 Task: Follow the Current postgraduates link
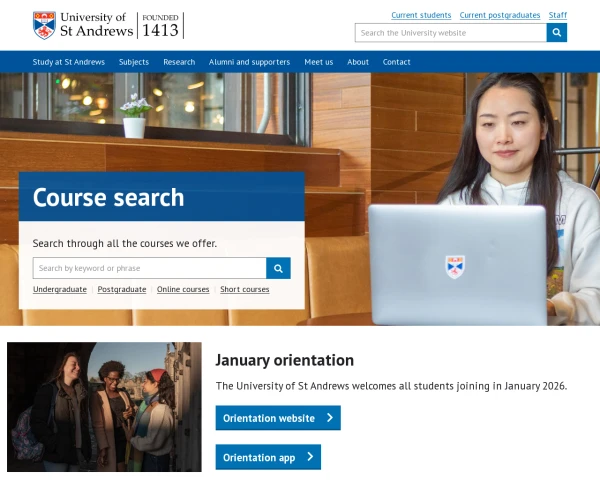click(500, 15)
